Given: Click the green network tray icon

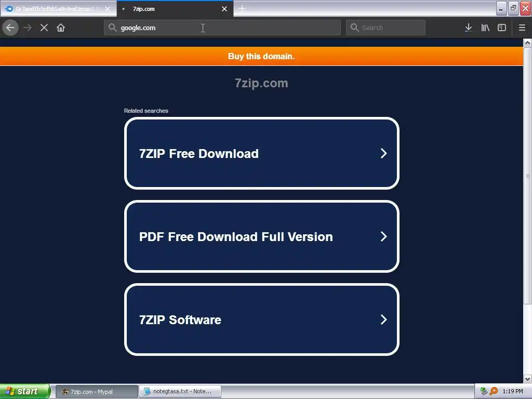Looking at the screenshot, I should click(x=484, y=391).
